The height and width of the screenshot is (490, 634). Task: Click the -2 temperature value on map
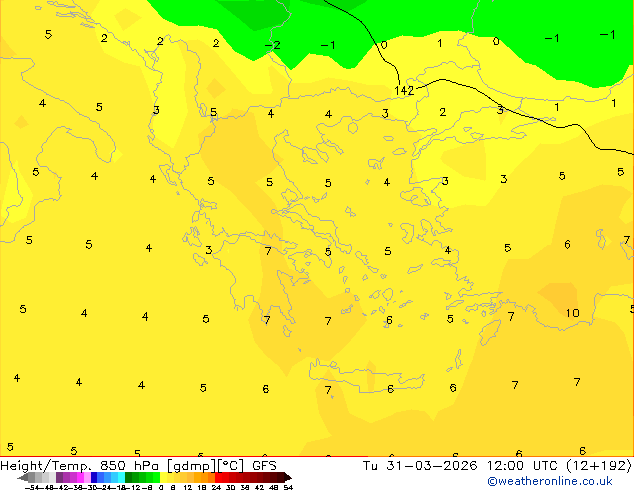[x=273, y=45]
